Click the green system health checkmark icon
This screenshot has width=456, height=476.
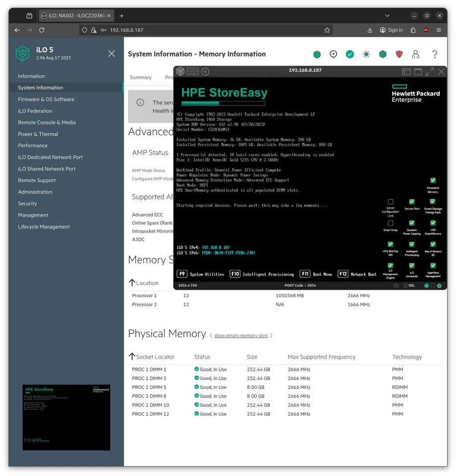pos(349,55)
